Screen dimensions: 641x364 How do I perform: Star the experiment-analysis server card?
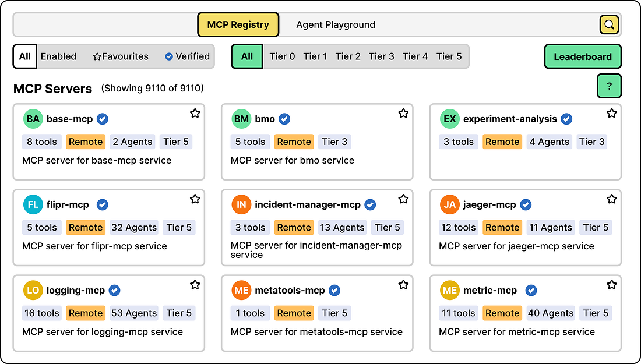[611, 113]
